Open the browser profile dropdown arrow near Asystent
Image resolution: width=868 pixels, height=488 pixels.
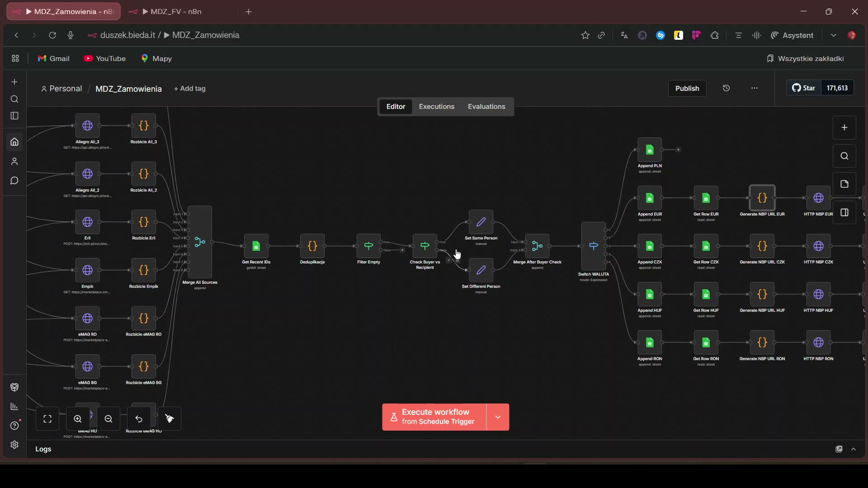click(834, 35)
